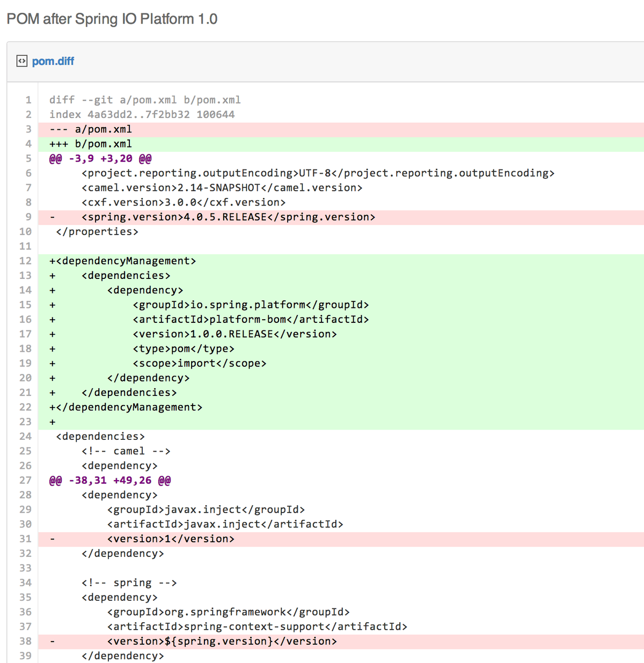Click the '@@ -38,31 +49,26 @@' hunk header

tap(110, 481)
